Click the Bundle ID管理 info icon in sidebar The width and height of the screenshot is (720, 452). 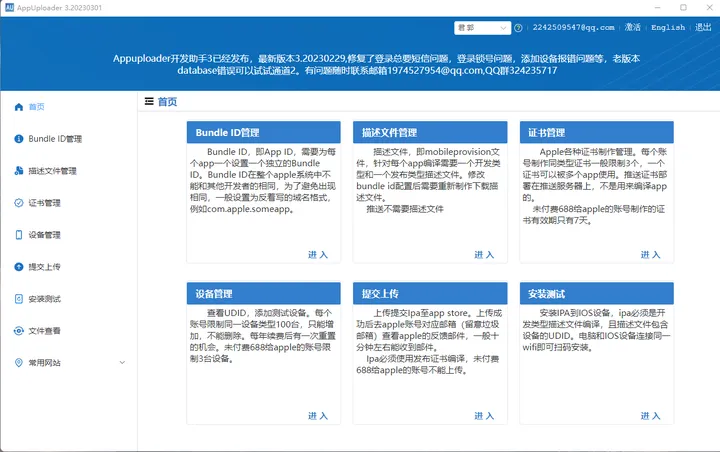coord(19,139)
